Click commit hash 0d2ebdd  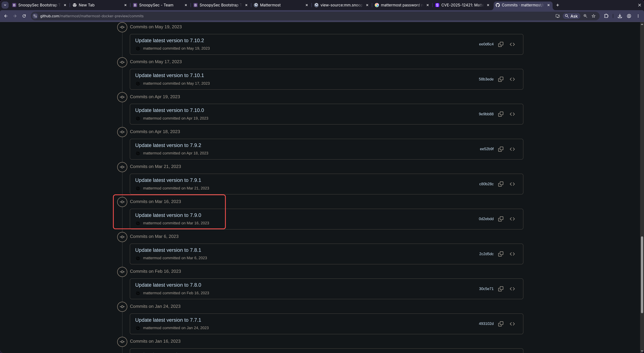(x=486, y=219)
